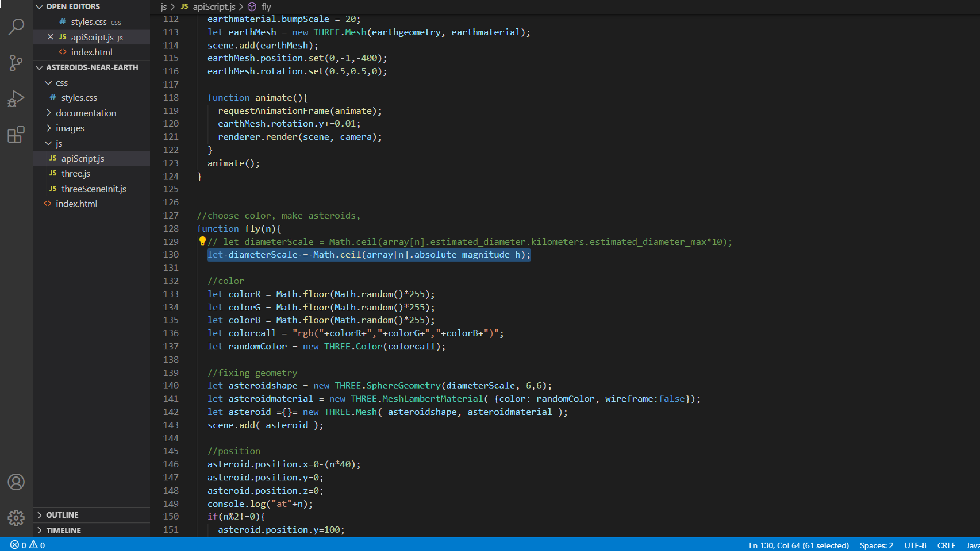Image resolution: width=980 pixels, height=551 pixels.
Task: Expand the images folder
Action: 70,128
